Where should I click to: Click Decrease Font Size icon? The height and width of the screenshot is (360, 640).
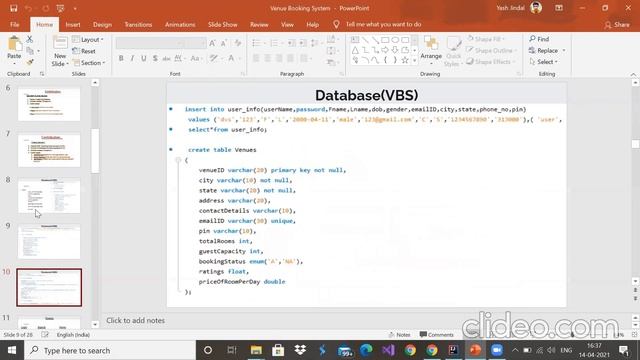(x=224, y=43)
